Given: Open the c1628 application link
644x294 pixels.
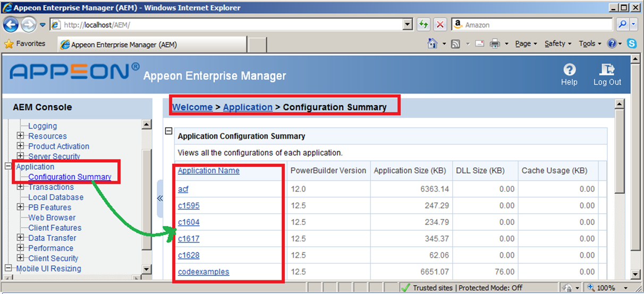Looking at the screenshot, I should tap(189, 255).
